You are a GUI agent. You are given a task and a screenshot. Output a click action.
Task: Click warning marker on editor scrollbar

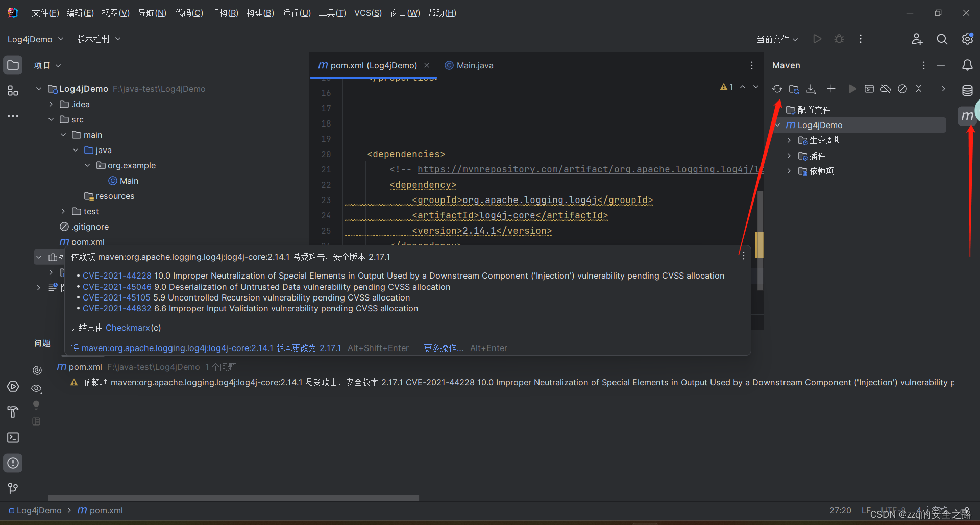tap(759, 245)
